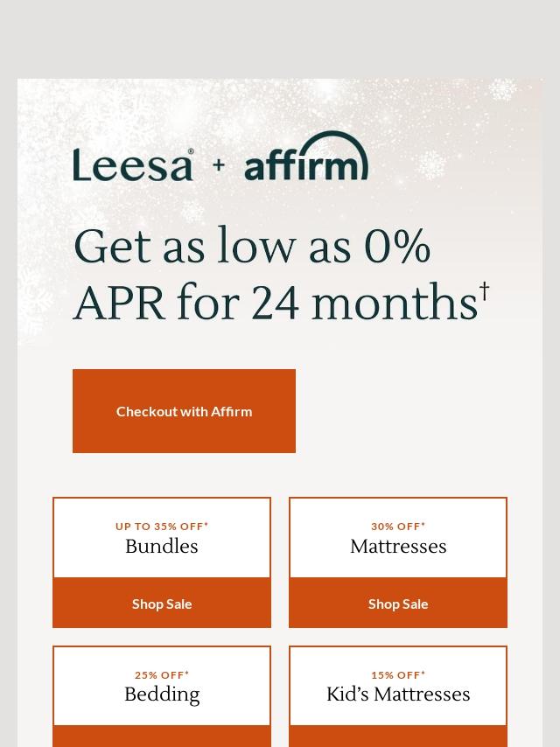Click the "15% OFF" label above Kid's Mattresses
The width and height of the screenshot is (560, 747).
398,675
